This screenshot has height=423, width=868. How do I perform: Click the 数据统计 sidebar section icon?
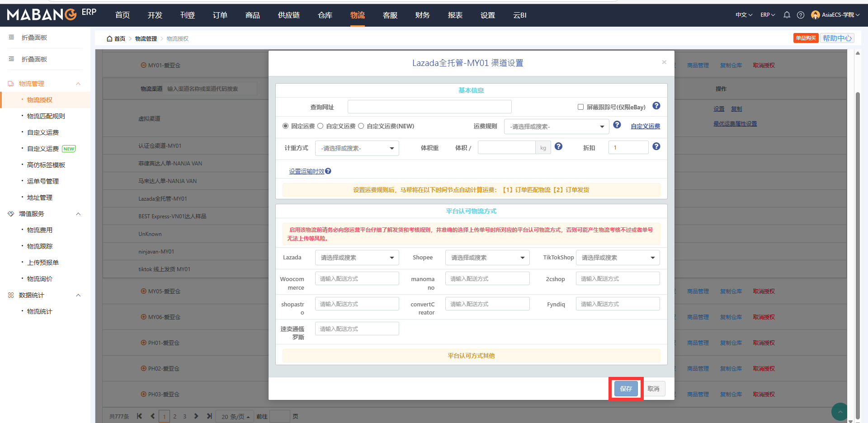(x=11, y=295)
